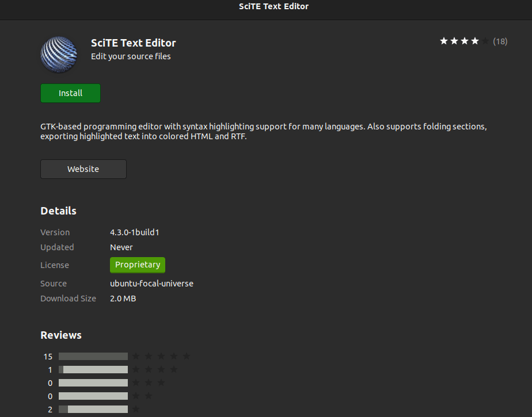
Task: Open the Website link button
Action: coord(83,169)
